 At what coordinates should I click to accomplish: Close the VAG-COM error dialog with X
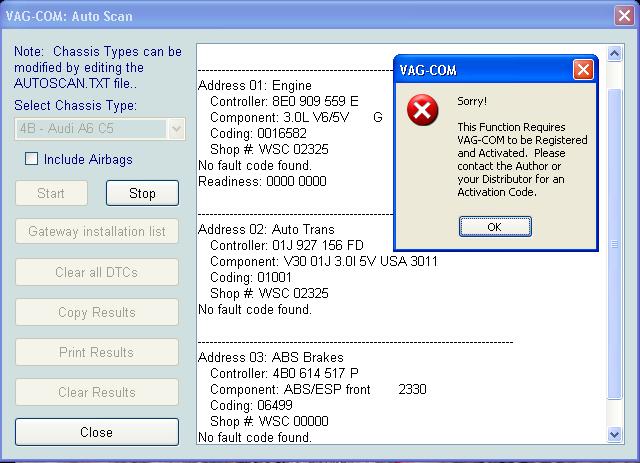coord(583,71)
